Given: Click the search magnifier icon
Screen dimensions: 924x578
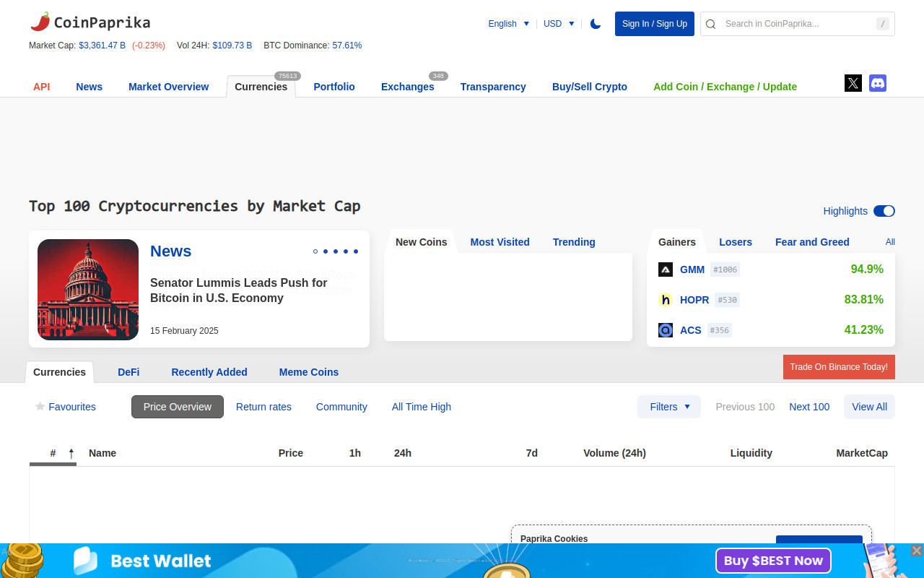Looking at the screenshot, I should (711, 24).
